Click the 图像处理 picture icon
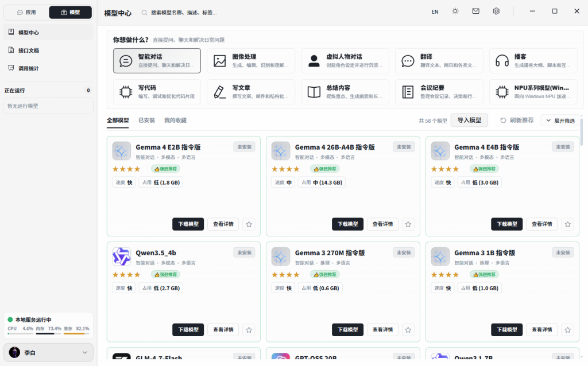588x366 pixels. point(220,61)
